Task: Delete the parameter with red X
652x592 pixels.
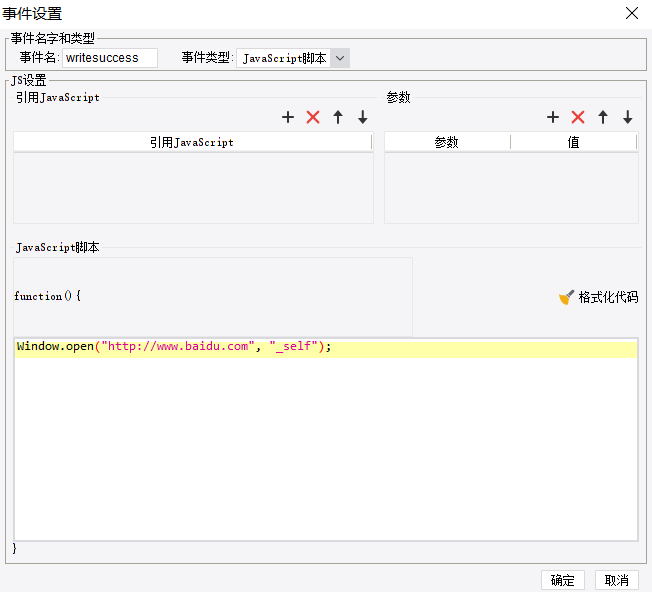Action: coord(578,117)
